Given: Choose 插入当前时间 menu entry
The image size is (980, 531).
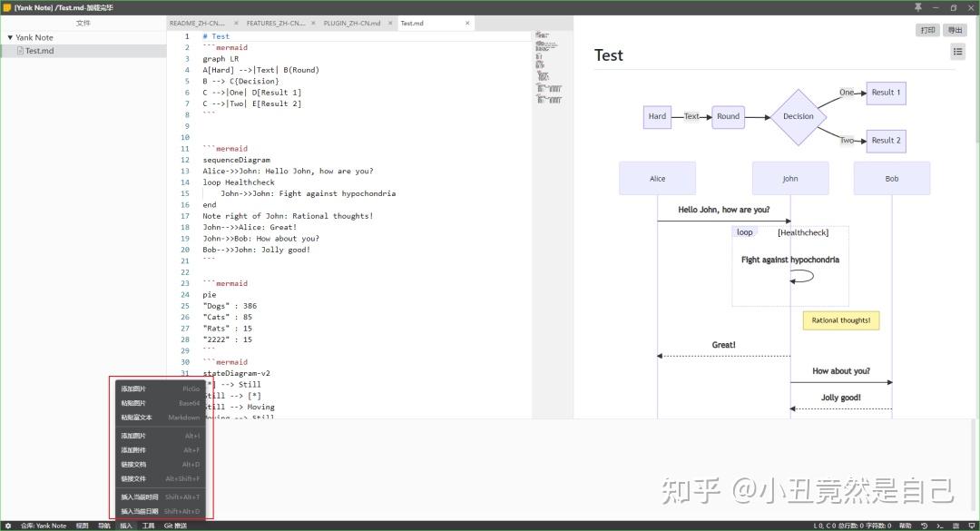Looking at the screenshot, I should [x=160, y=497].
